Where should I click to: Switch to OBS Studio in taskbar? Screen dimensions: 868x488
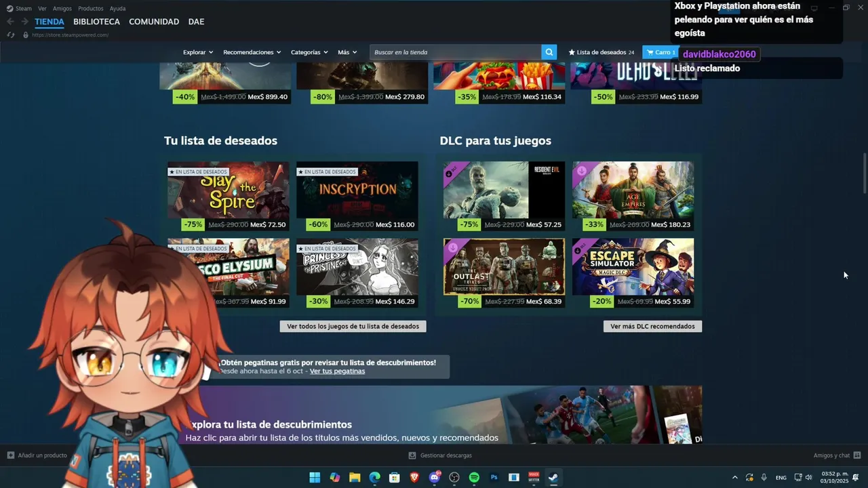(x=454, y=477)
